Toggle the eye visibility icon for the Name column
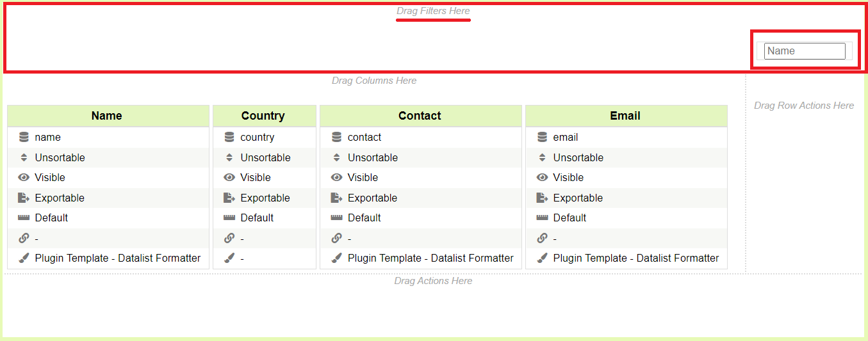 pyautogui.click(x=24, y=177)
